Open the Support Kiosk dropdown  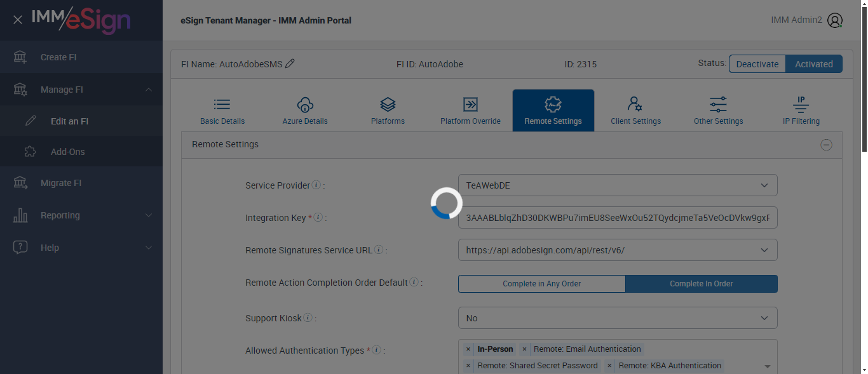click(x=618, y=318)
